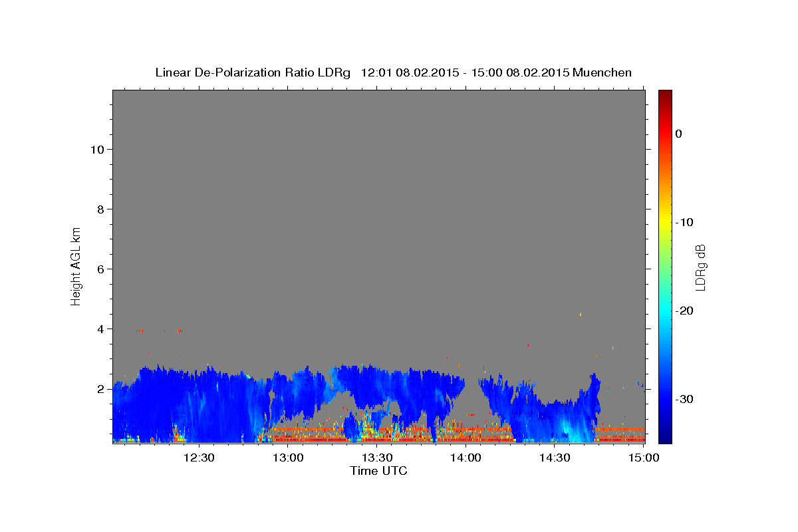798x532 pixels.
Task: Click the 'LDRg dB' colorbar label
Action: click(x=700, y=267)
